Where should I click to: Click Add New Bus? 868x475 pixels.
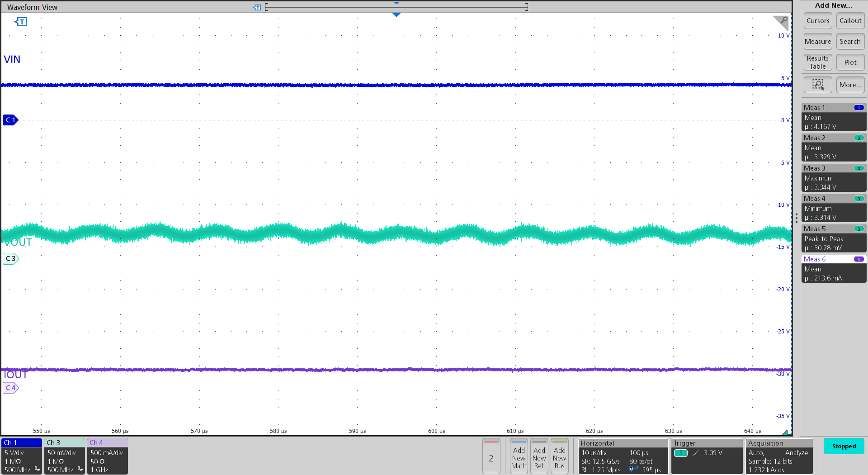[559, 456]
